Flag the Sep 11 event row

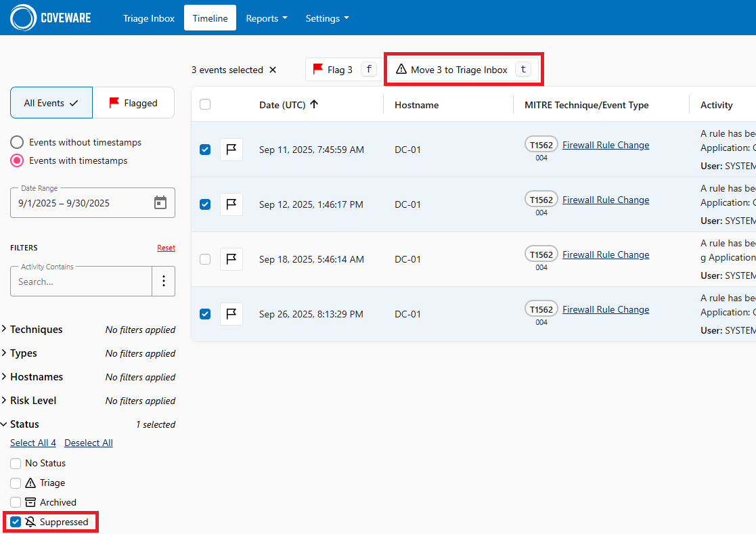click(231, 150)
